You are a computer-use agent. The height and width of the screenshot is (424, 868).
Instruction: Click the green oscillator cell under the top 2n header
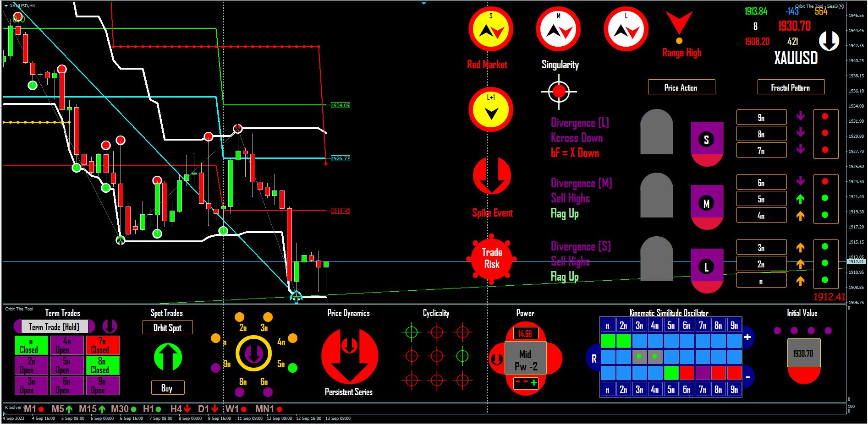point(623,341)
